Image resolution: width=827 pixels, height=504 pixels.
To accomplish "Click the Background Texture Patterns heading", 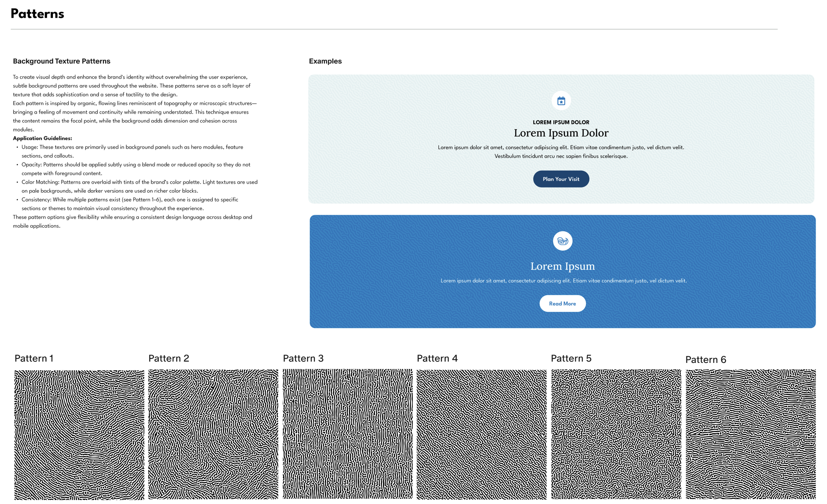I will pyautogui.click(x=62, y=61).
